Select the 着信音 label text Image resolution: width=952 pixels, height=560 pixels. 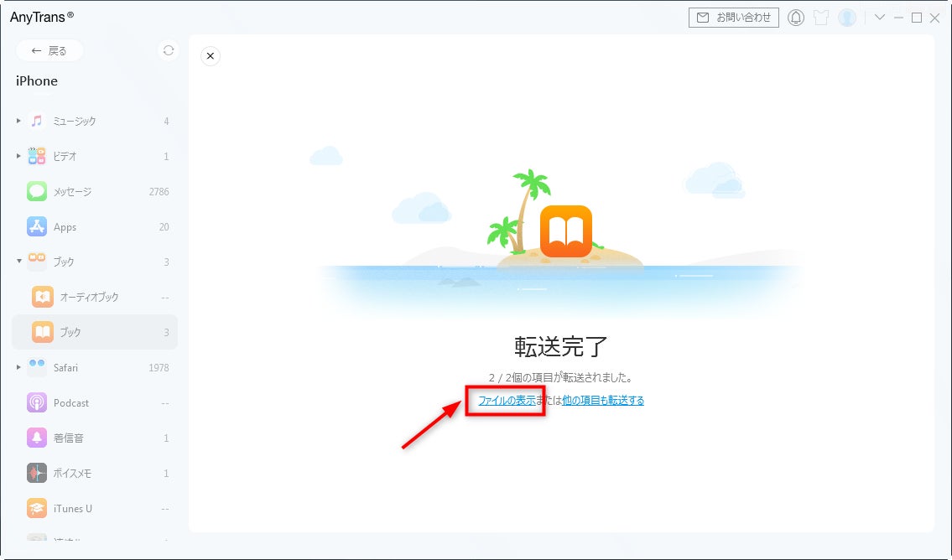tap(69, 438)
